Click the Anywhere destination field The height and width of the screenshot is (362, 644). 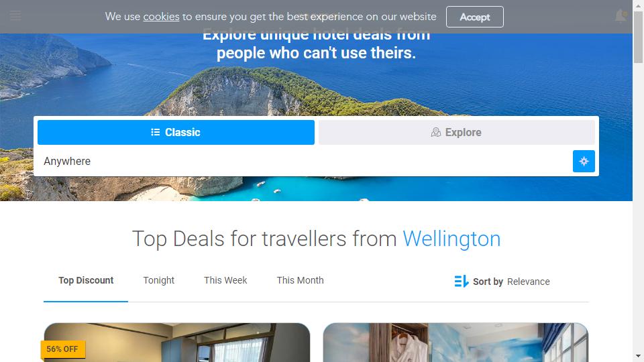(304, 162)
